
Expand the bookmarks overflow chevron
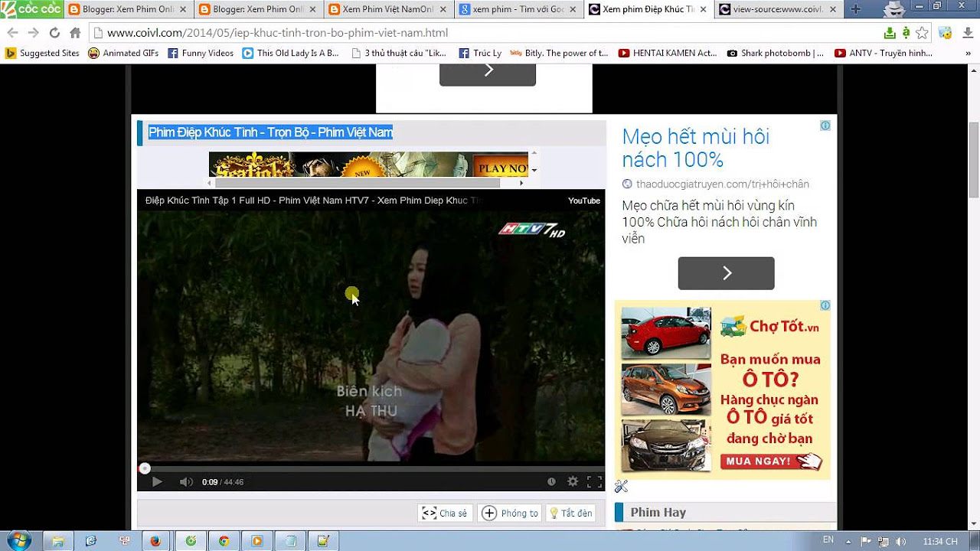pyautogui.click(x=969, y=53)
